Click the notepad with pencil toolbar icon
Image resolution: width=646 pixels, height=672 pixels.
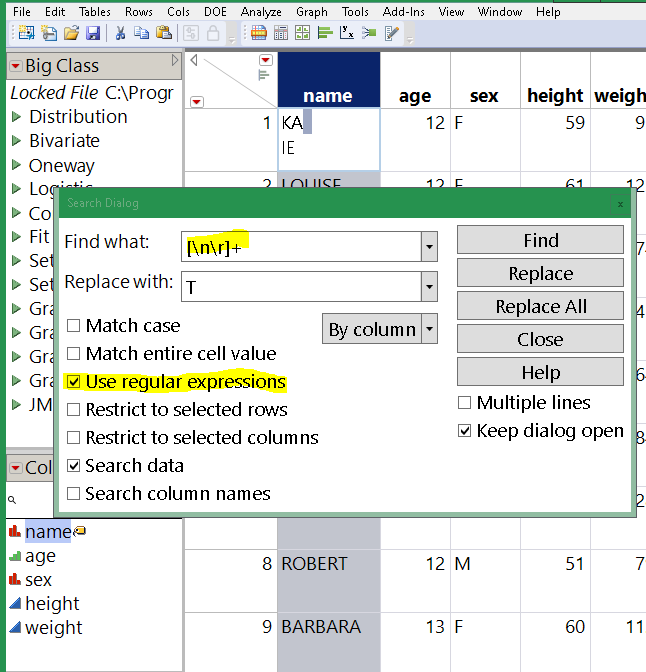click(x=391, y=33)
